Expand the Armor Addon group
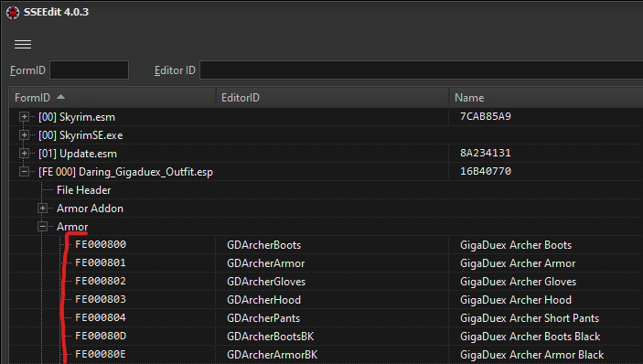Image resolution: width=643 pixels, height=364 pixels. tap(43, 209)
